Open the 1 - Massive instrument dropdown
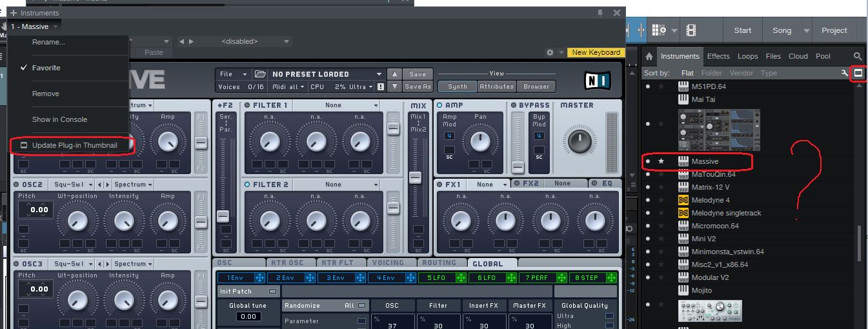868x329 pixels. pyautogui.click(x=34, y=27)
